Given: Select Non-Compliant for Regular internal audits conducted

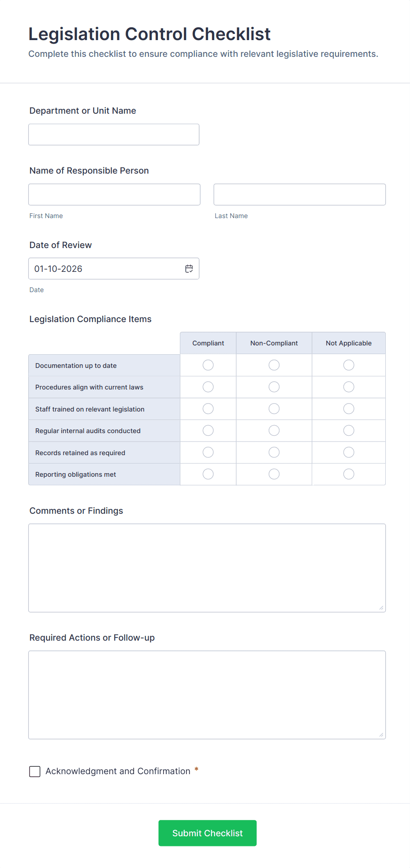Looking at the screenshot, I should (x=274, y=430).
